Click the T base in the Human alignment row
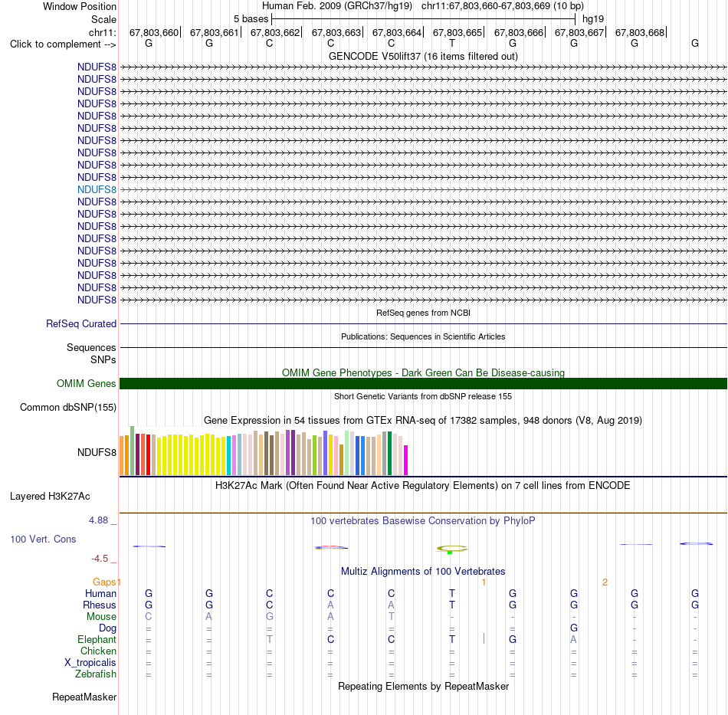This screenshot has width=728, height=715. pos(452,593)
